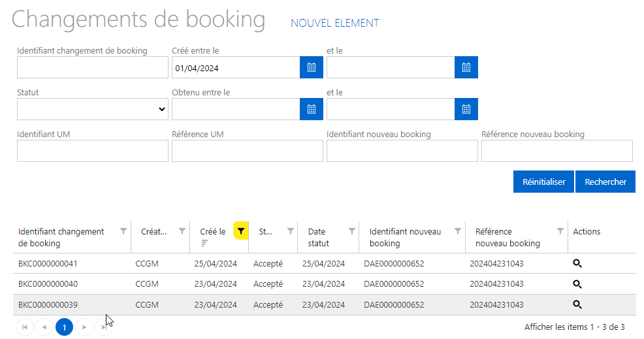Sort by the 'Créé le' column header
This screenshot has height=339, width=644.
(x=213, y=232)
